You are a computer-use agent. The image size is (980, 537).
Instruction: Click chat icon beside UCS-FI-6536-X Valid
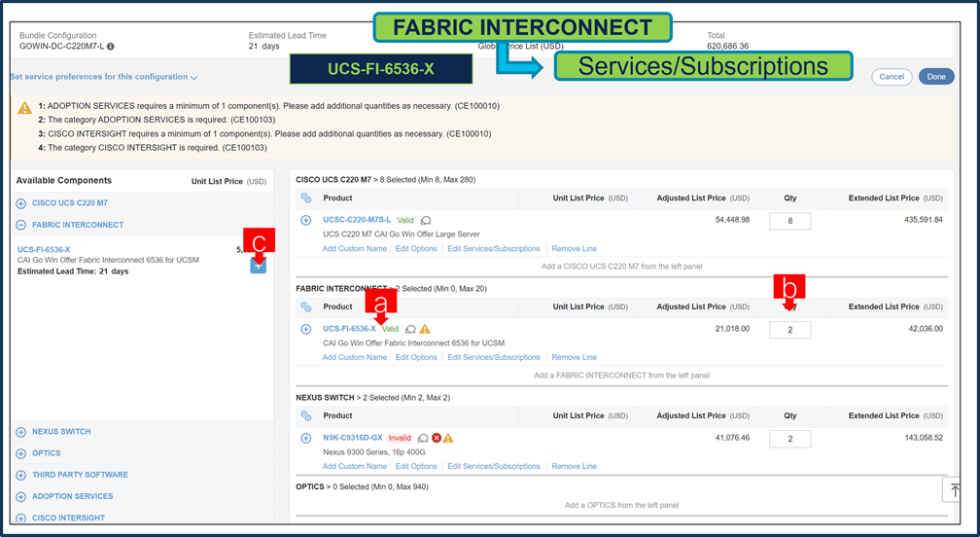pyautogui.click(x=410, y=329)
